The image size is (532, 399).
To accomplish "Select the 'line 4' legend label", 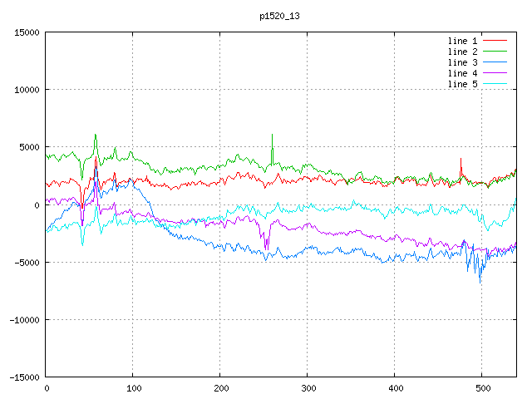I will [463, 73].
